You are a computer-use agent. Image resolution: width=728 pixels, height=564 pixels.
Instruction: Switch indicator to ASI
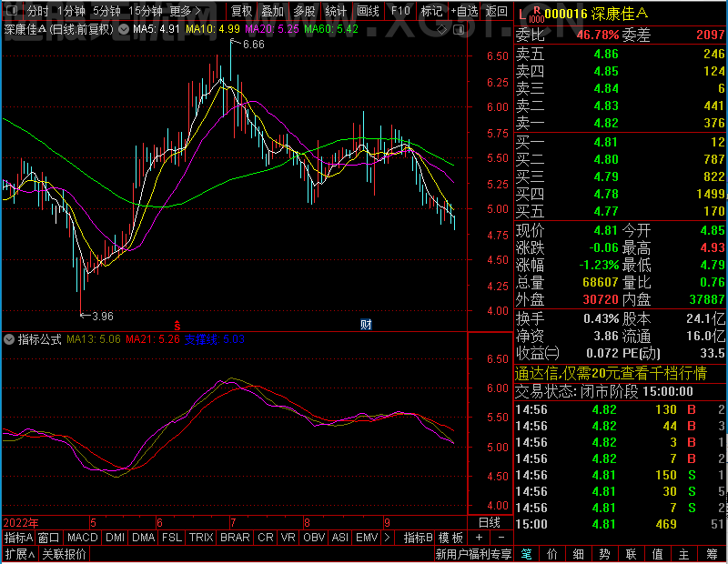point(339,538)
